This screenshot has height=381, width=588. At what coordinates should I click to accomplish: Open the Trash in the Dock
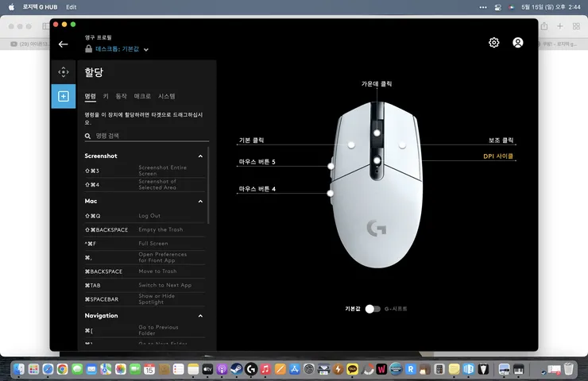(x=569, y=369)
